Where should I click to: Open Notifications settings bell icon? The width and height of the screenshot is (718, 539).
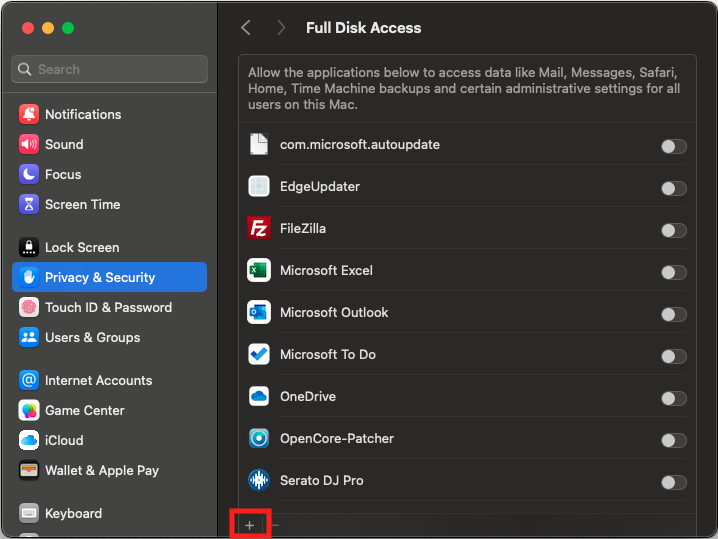pos(29,114)
